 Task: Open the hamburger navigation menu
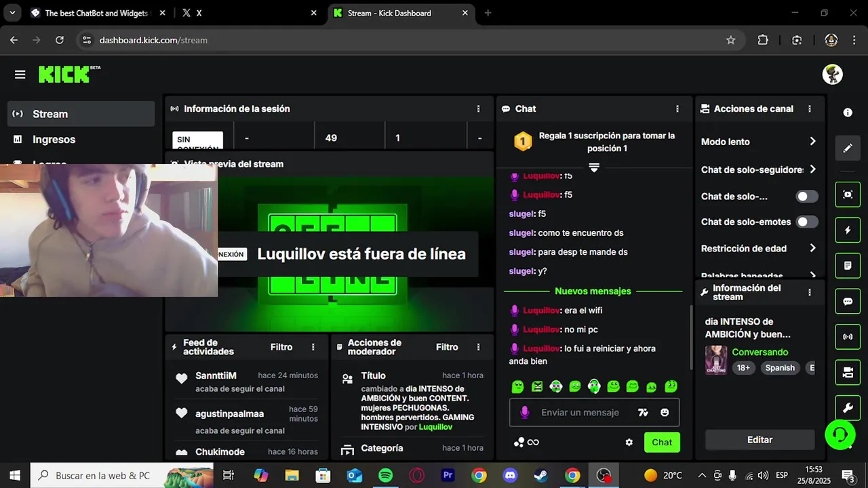(20, 75)
